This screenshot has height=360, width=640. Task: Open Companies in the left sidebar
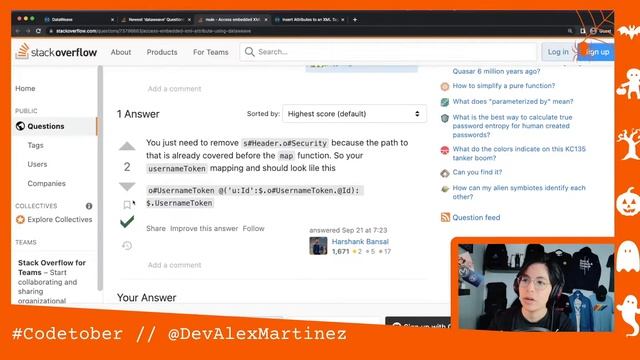click(47, 183)
